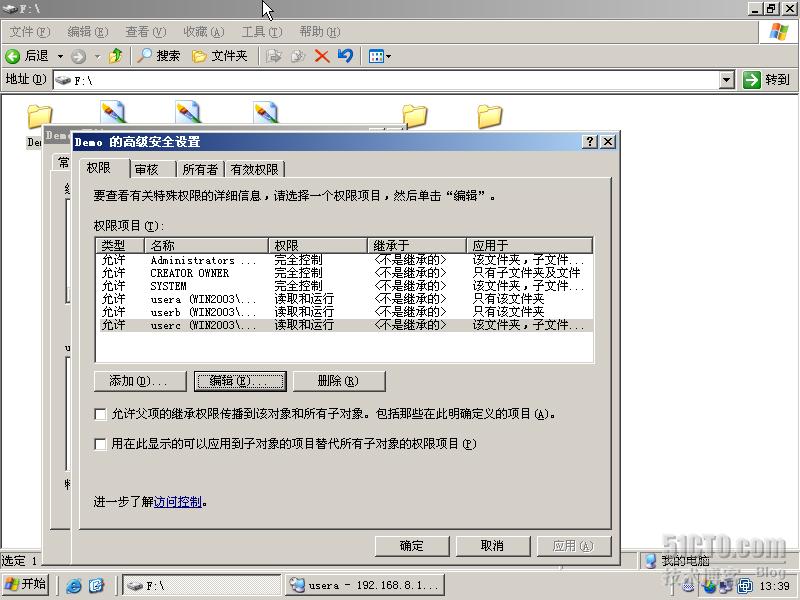Open the 工具(T) menu
This screenshot has width=800, height=600.
pos(262,32)
